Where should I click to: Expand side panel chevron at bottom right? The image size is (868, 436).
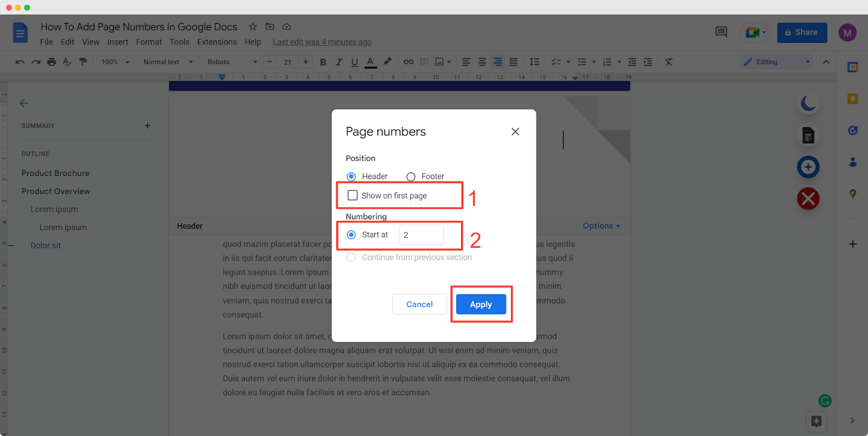pyautogui.click(x=852, y=420)
